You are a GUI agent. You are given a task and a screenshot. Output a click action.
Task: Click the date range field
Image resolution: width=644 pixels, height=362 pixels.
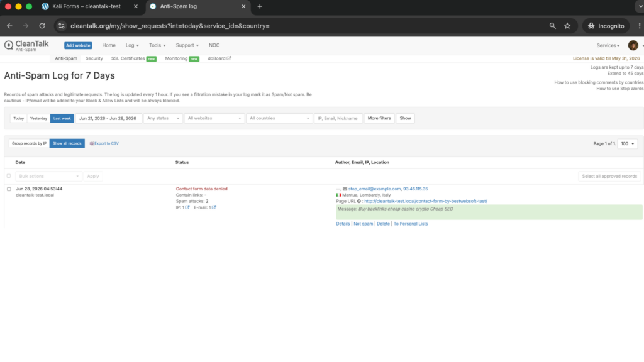108,118
